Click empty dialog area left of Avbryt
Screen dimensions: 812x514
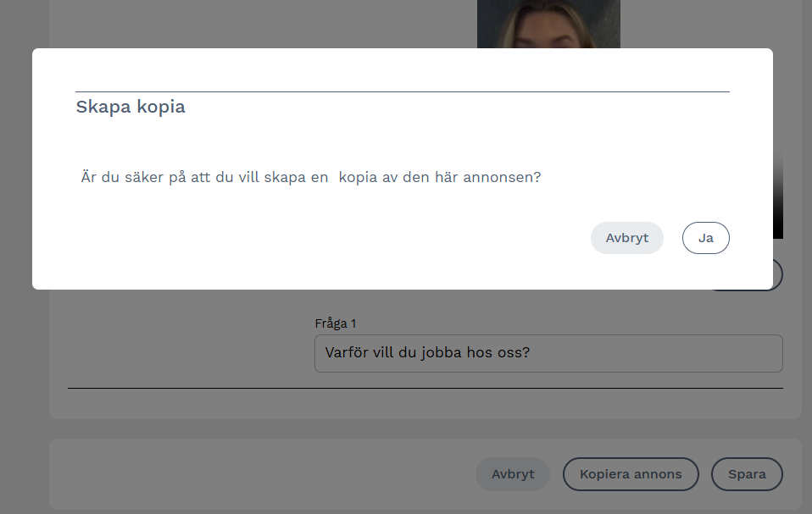click(339, 238)
